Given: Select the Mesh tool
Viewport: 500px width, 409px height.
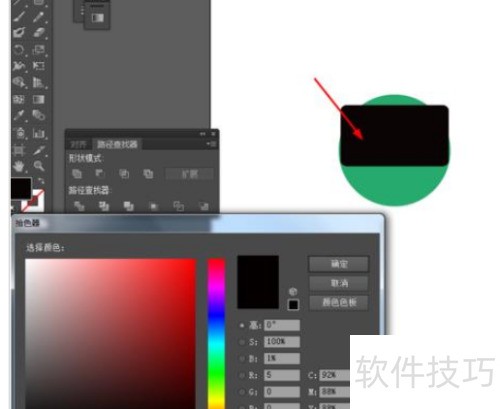Looking at the screenshot, I should 19,99.
